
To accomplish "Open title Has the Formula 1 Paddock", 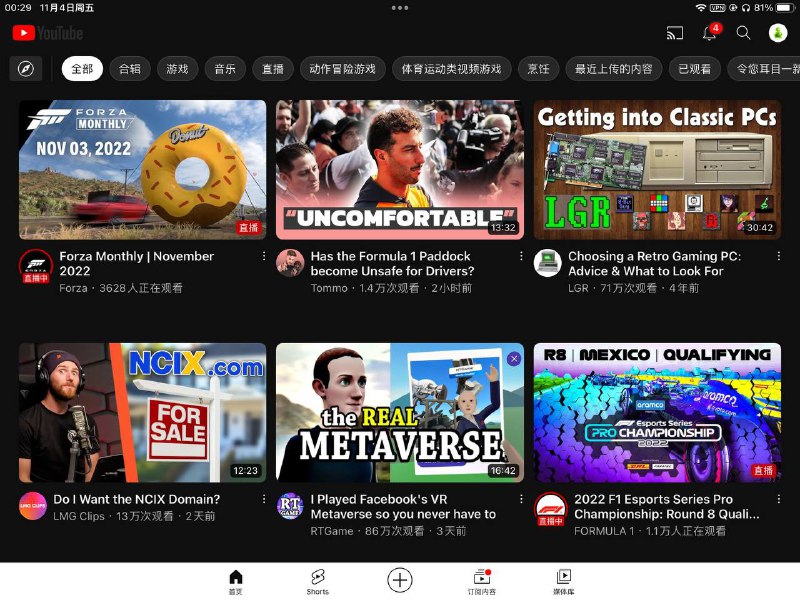I will 392,263.
